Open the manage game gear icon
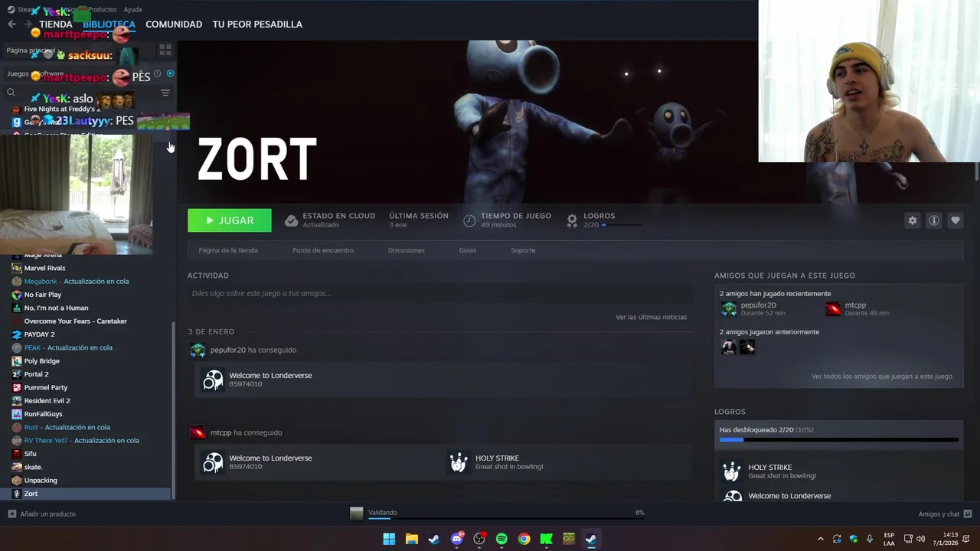980x551 pixels. point(912,220)
